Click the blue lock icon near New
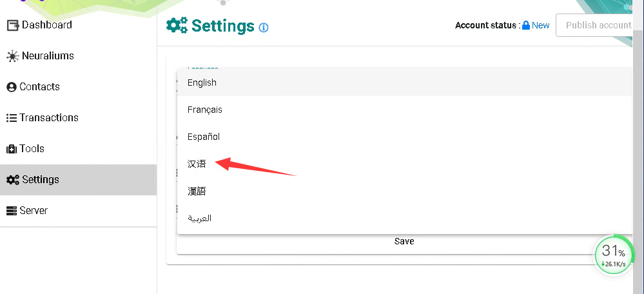Screen dimensions: 644x294 (x=526, y=25)
